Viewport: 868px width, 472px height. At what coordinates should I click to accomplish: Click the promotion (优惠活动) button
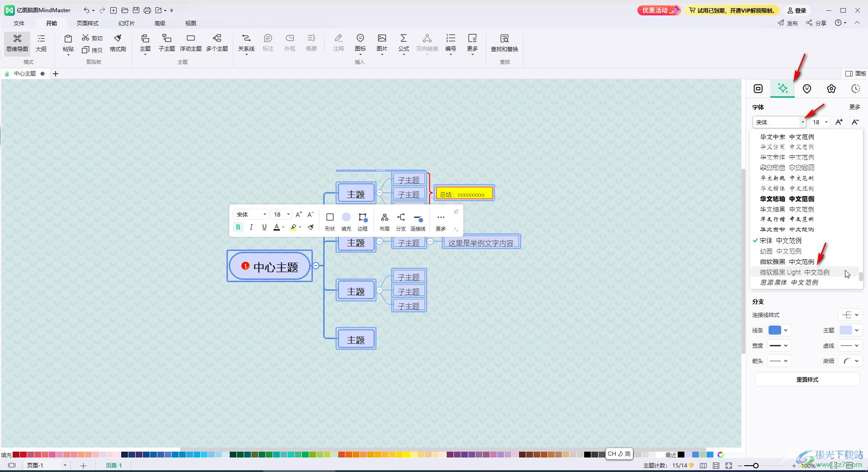[x=659, y=10]
